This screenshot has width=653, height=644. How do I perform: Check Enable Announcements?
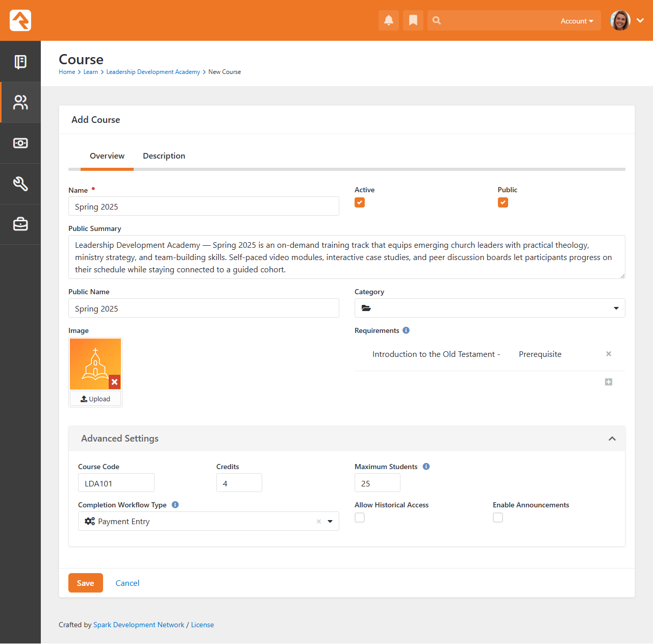[498, 518]
